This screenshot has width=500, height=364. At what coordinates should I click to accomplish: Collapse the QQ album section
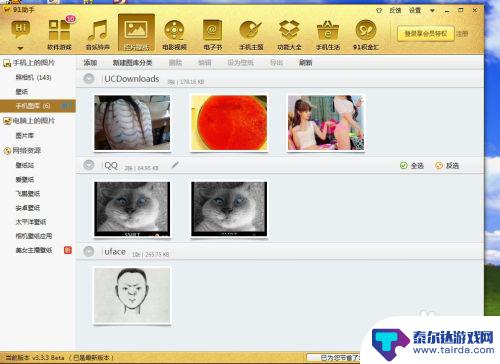(x=89, y=165)
